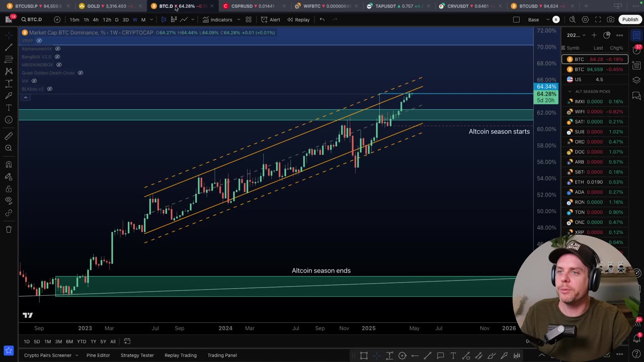Open the Pine Editor tab
This screenshot has width=644, height=362.
tap(98, 355)
